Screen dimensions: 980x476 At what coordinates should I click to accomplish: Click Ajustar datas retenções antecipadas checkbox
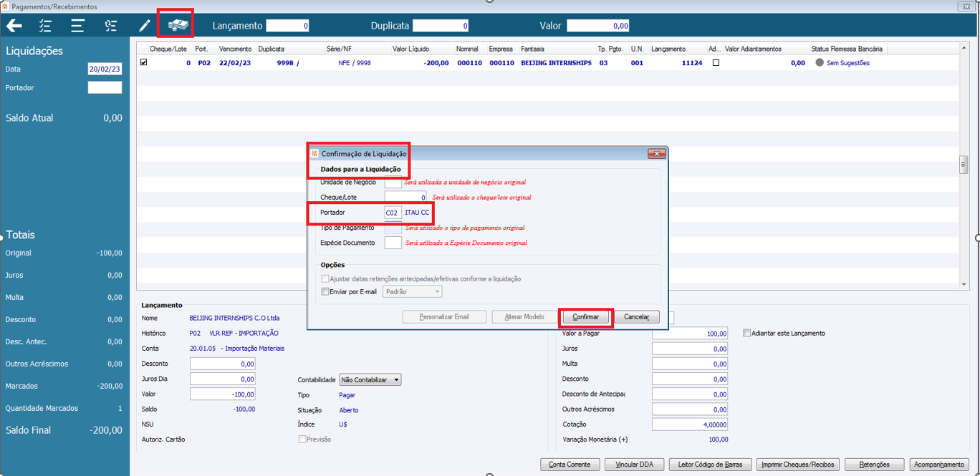coord(325,278)
